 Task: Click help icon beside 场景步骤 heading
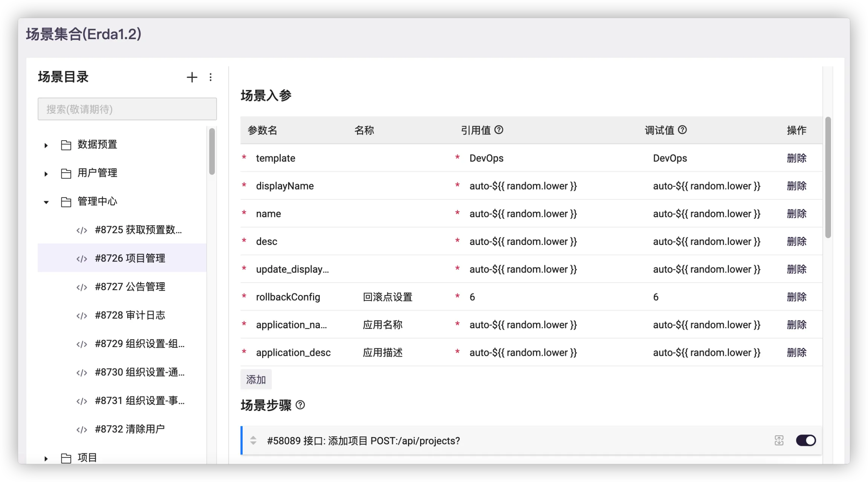(300, 405)
